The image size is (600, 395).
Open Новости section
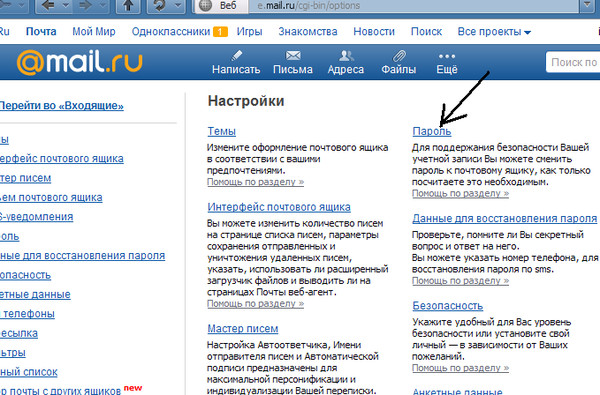pyautogui.click(x=374, y=32)
